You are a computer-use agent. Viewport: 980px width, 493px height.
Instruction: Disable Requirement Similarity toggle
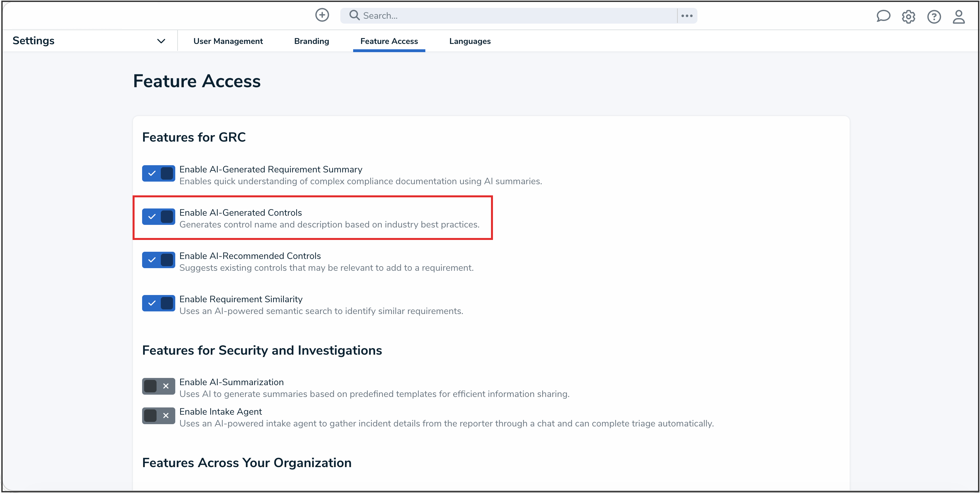click(x=158, y=303)
